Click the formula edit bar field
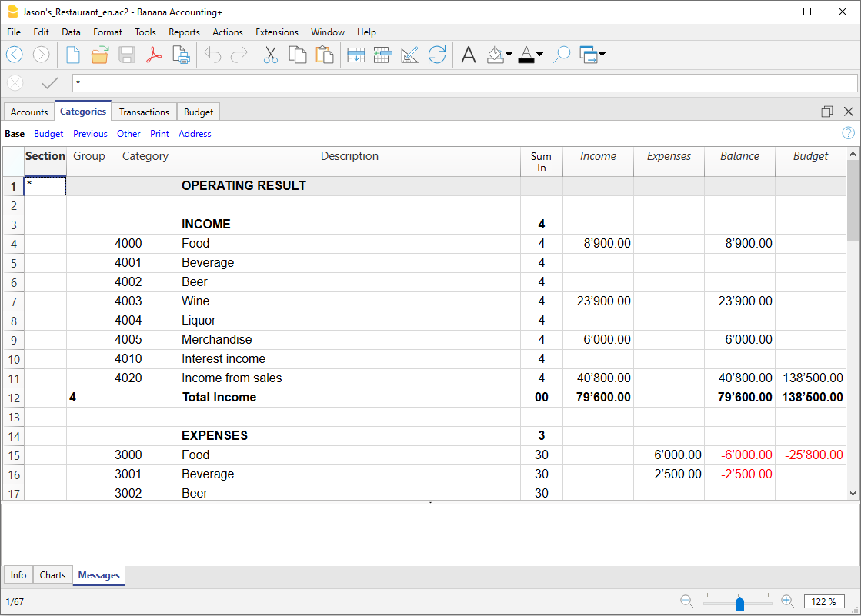Viewport: 861px width, 616px height. point(465,83)
